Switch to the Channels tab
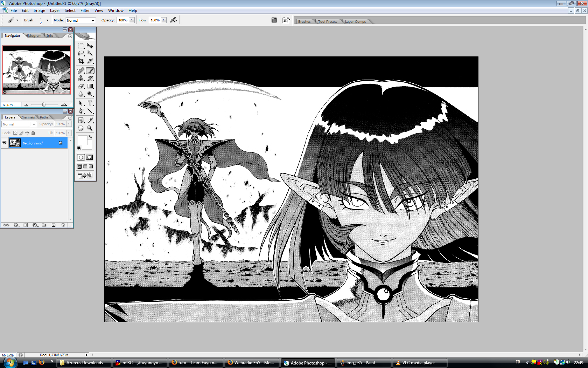This screenshot has width=588, height=368. [x=27, y=117]
